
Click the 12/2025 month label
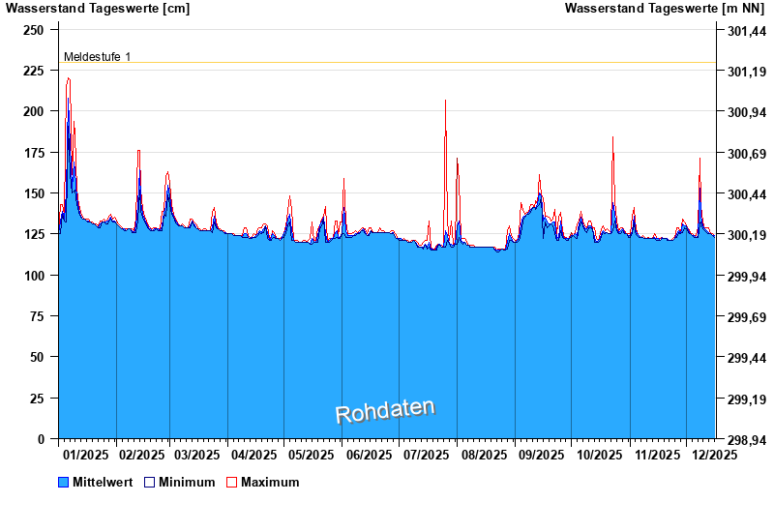click(x=715, y=455)
